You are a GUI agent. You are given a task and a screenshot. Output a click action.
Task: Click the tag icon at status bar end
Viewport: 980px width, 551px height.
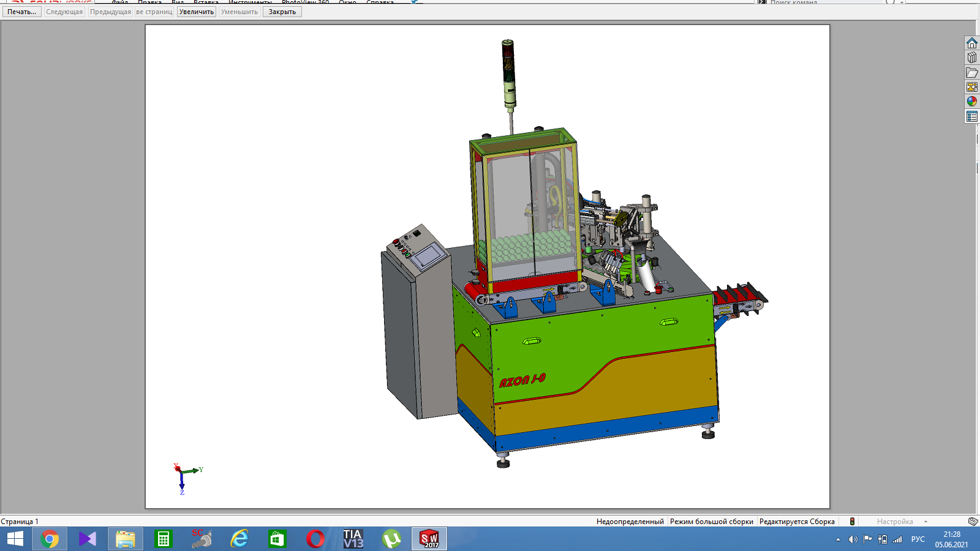pyautogui.click(x=973, y=522)
